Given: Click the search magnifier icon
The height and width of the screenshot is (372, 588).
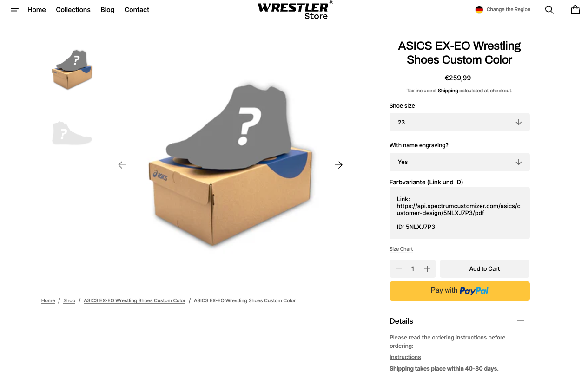Looking at the screenshot, I should click(549, 10).
